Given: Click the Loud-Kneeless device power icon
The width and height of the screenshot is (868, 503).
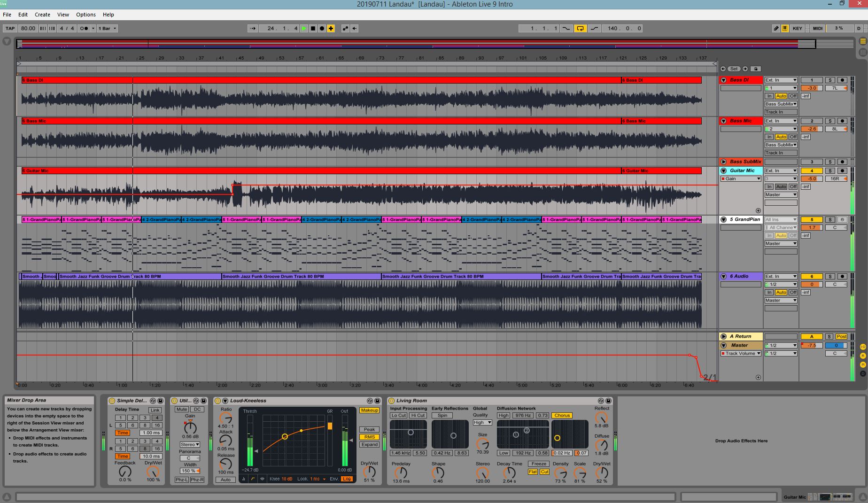Looking at the screenshot, I should click(217, 401).
